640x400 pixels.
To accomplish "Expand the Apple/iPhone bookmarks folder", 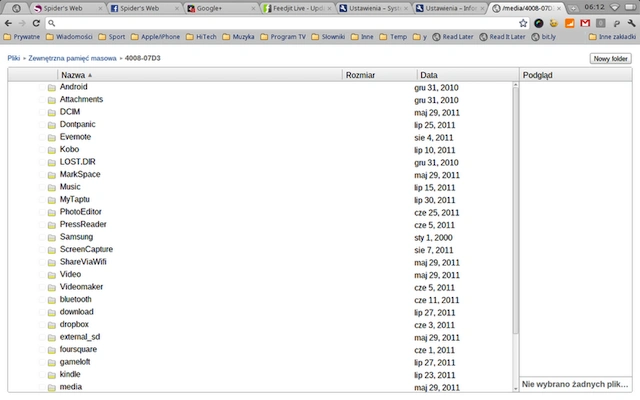I will coord(155,37).
